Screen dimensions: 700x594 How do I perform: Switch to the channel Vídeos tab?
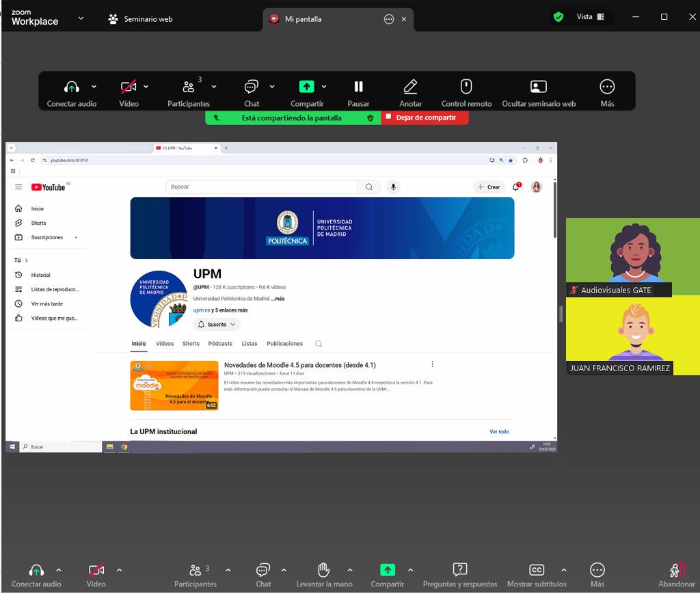point(165,344)
